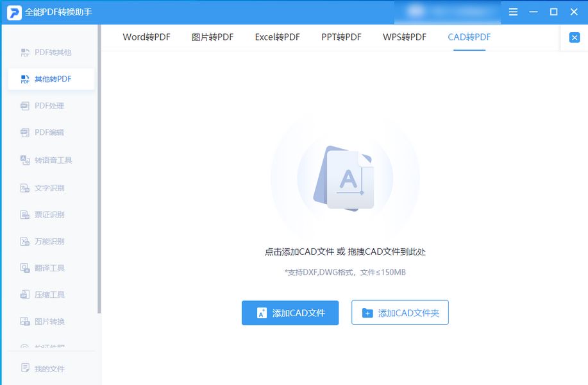The height and width of the screenshot is (385, 588).
Task: Switch to the Word转PDF tab
Action: pos(147,37)
